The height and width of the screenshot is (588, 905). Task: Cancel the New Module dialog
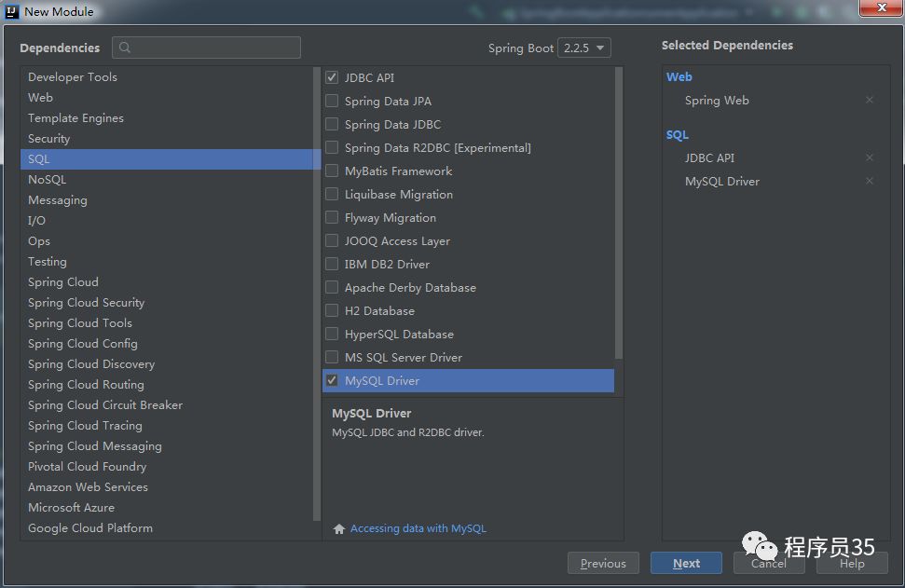pos(769,563)
